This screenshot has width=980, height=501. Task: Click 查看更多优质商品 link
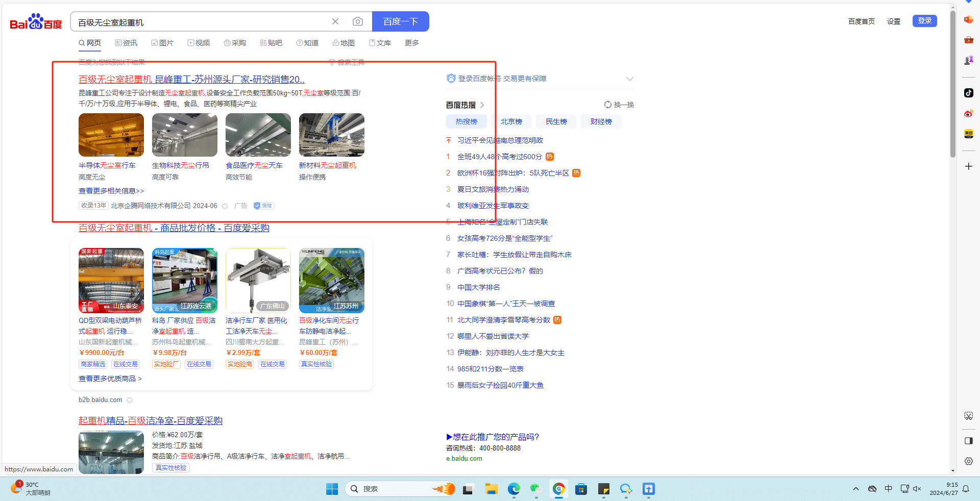(110, 379)
